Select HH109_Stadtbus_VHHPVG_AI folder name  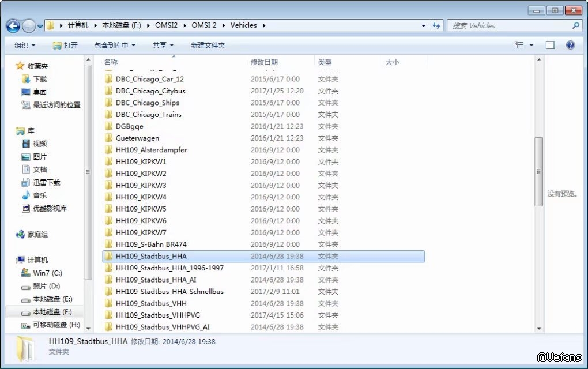pos(163,327)
